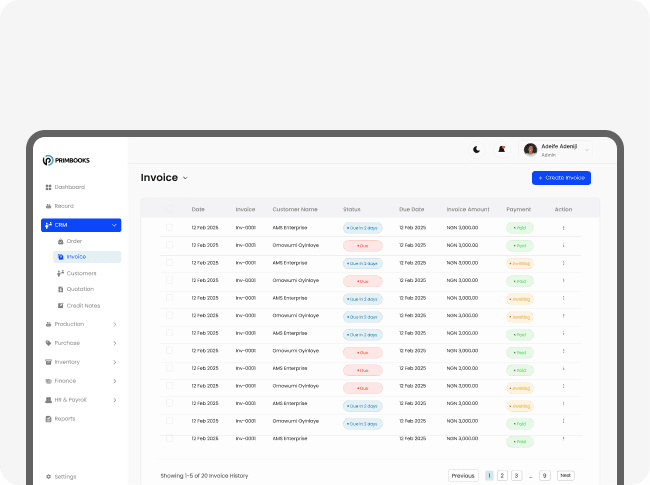Viewport: 650px width, 485px height.
Task: Click Paid badge on Omowumi row Due in 2 days
Action: [520, 424]
